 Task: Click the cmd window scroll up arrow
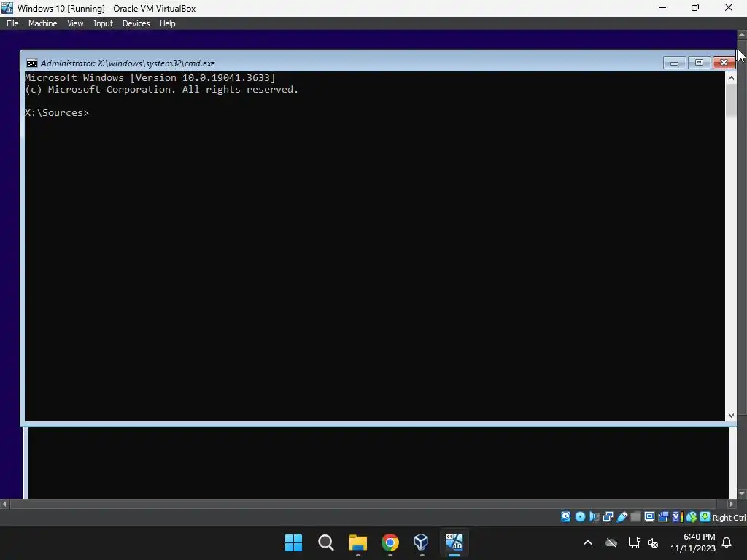731,77
